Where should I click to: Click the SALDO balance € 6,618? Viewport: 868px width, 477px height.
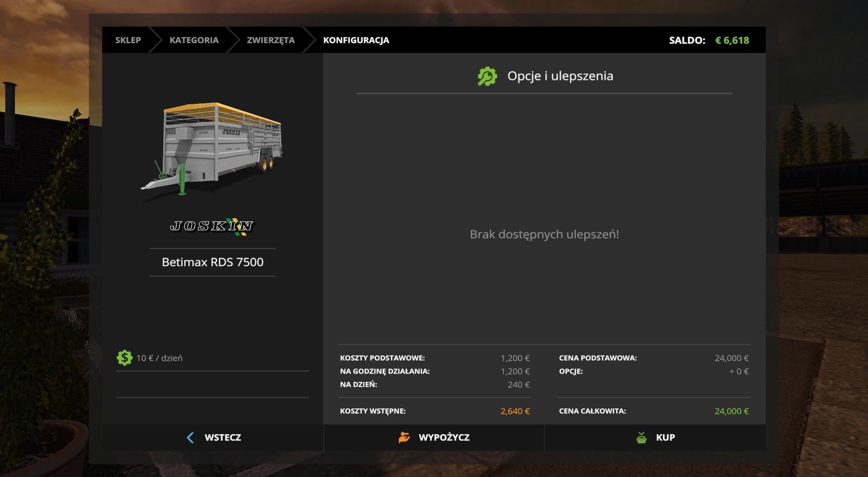[732, 40]
